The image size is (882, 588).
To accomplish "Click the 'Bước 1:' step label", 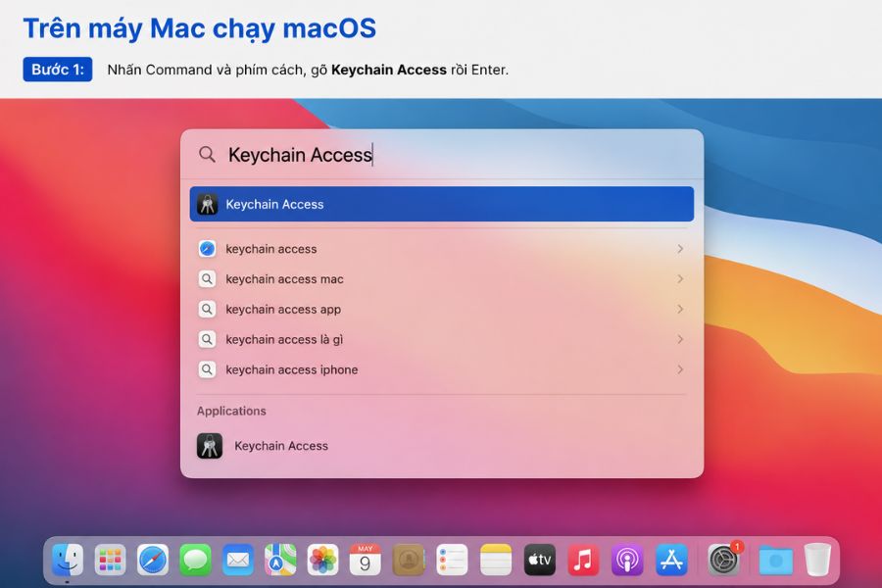I will (x=58, y=70).
